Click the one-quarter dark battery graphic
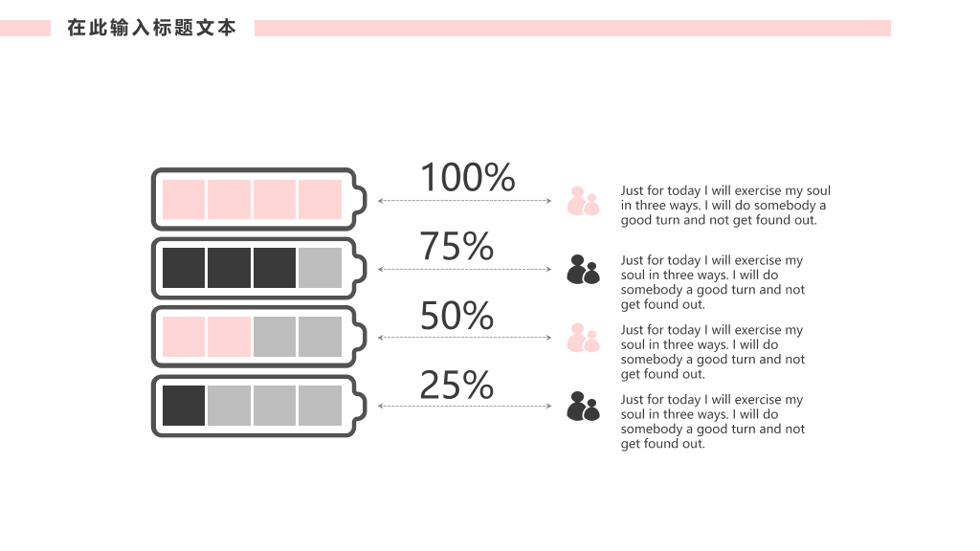Screen dimensions: 980x551 (258, 406)
